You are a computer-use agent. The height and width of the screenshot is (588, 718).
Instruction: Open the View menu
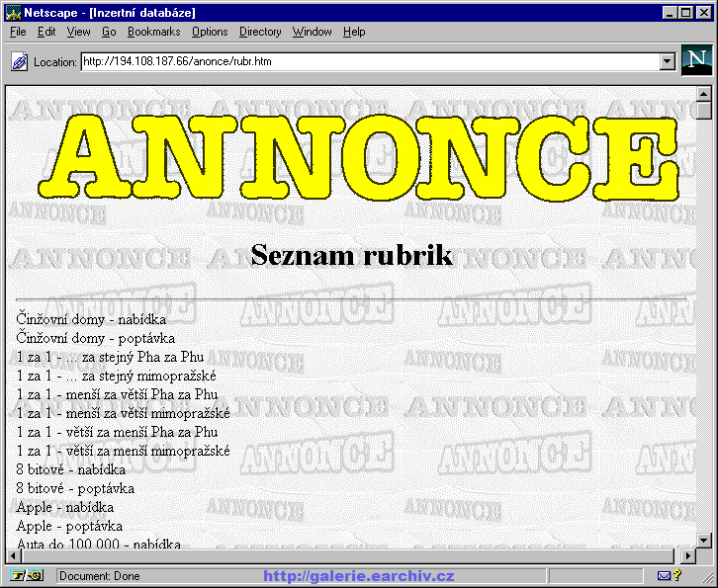[78, 32]
